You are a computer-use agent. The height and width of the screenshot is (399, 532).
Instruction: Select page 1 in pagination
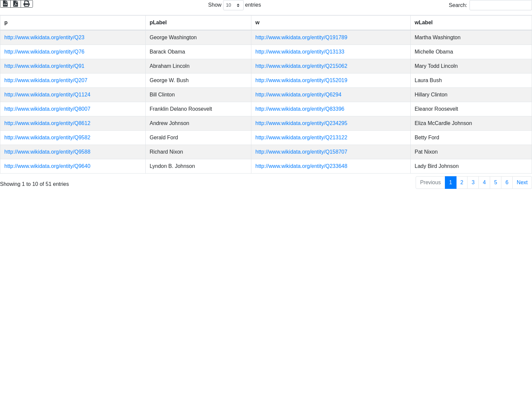(x=450, y=183)
